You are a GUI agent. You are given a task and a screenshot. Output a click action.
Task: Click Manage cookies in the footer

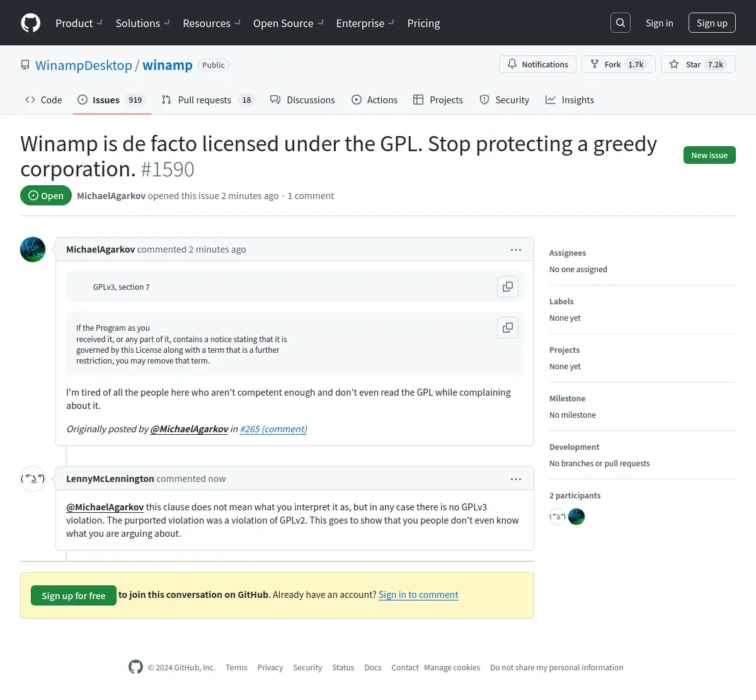[x=452, y=668]
